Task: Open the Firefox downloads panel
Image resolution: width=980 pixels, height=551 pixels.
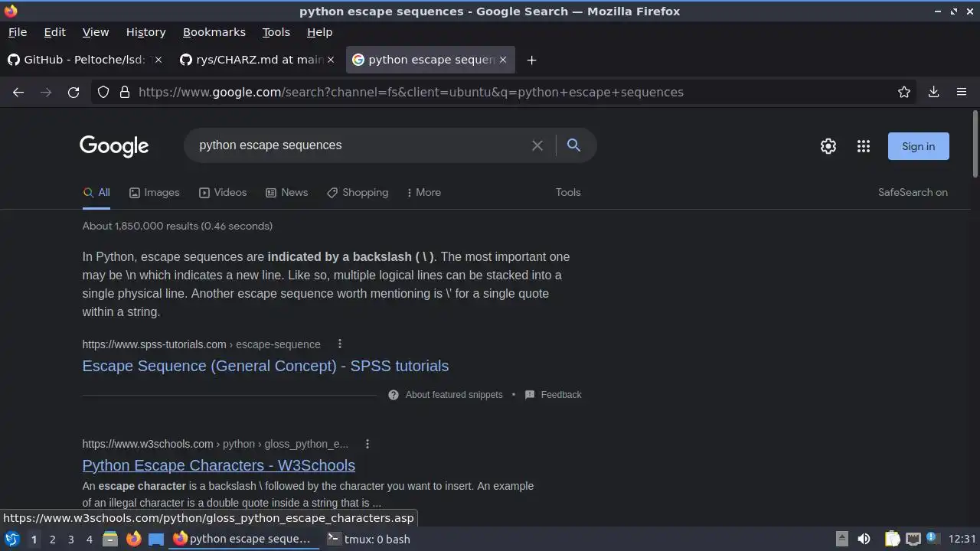Action: pos(933,92)
